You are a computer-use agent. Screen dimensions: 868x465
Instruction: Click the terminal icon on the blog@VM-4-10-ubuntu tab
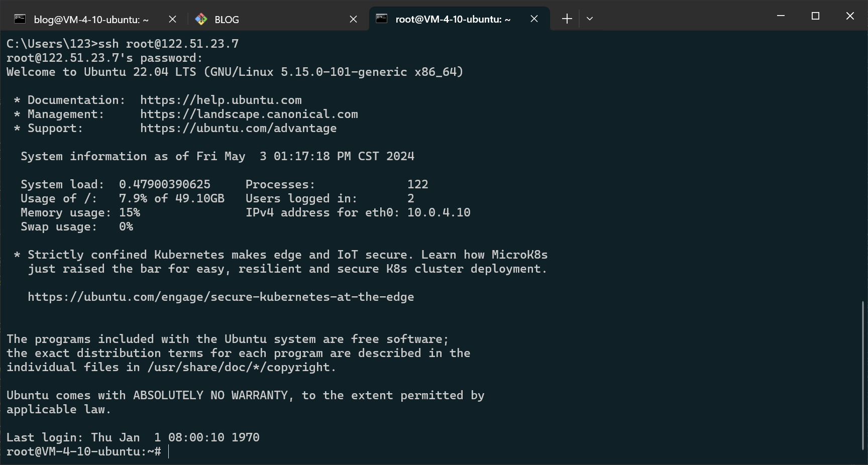[20, 19]
